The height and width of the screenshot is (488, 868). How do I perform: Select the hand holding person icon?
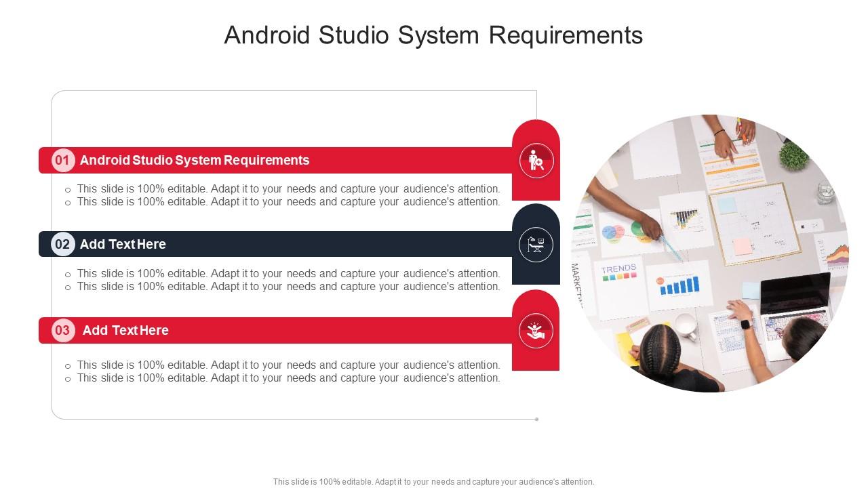pyautogui.click(x=535, y=330)
